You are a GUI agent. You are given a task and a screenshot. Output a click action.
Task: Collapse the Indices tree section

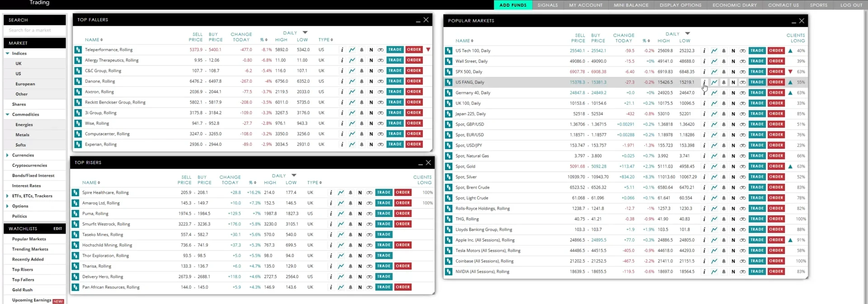click(x=7, y=53)
